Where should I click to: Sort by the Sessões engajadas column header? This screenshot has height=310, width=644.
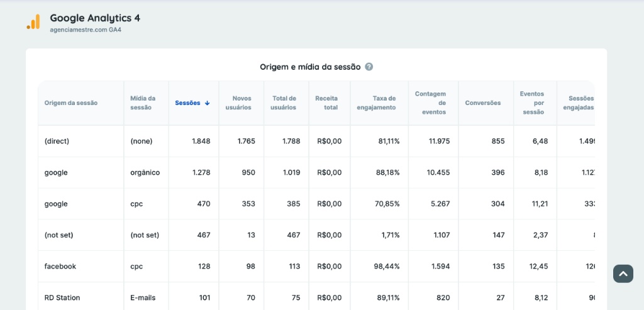click(x=579, y=103)
